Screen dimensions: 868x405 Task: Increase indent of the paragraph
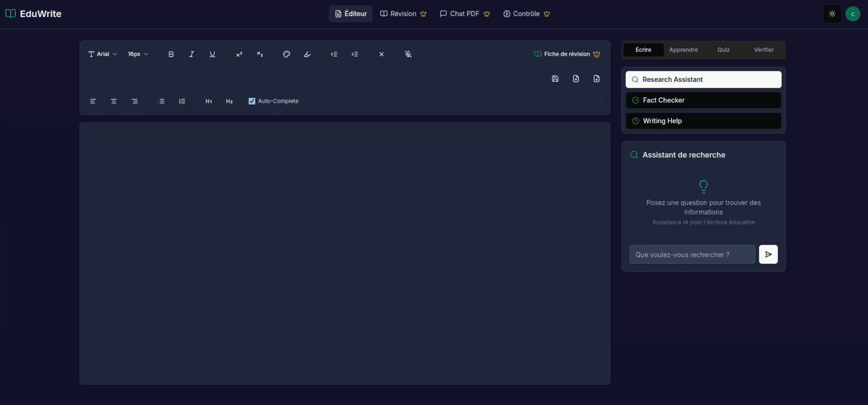point(334,54)
